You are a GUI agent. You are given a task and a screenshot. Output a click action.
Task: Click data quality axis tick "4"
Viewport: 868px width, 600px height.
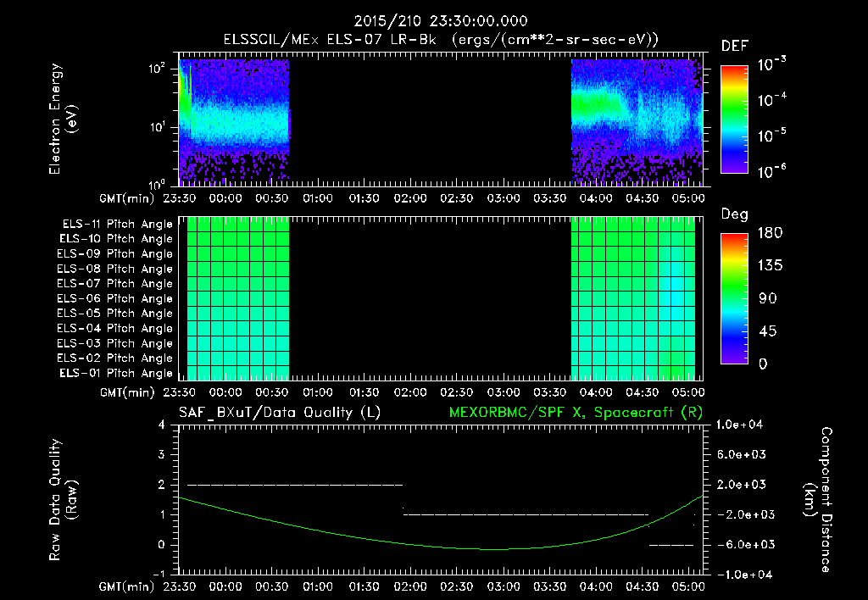point(162,425)
